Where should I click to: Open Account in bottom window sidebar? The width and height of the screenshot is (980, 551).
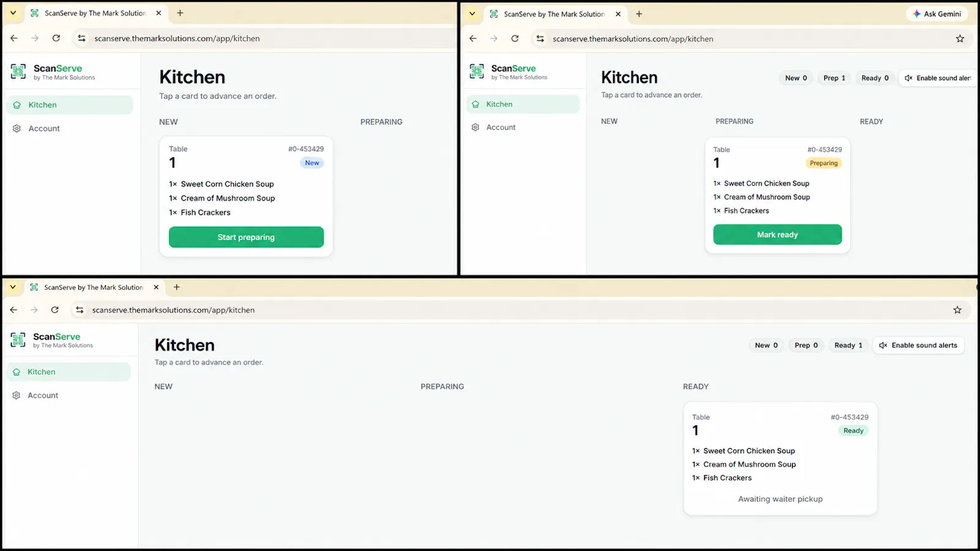click(x=69, y=395)
